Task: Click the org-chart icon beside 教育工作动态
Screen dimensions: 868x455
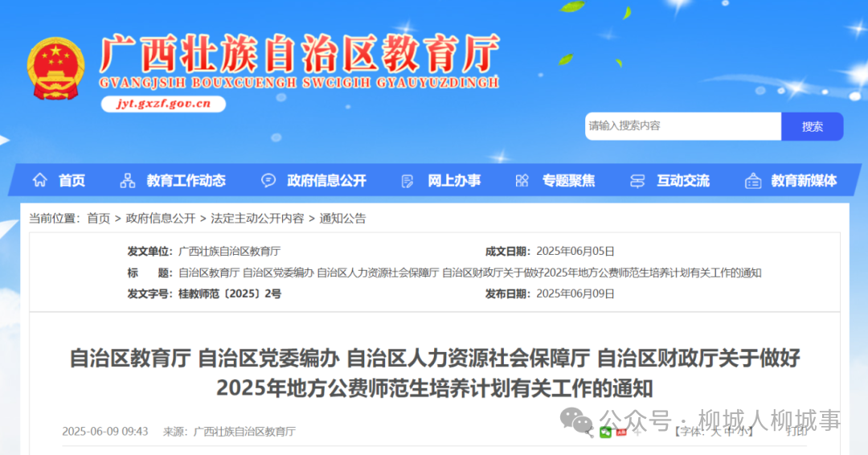Action: (x=128, y=180)
